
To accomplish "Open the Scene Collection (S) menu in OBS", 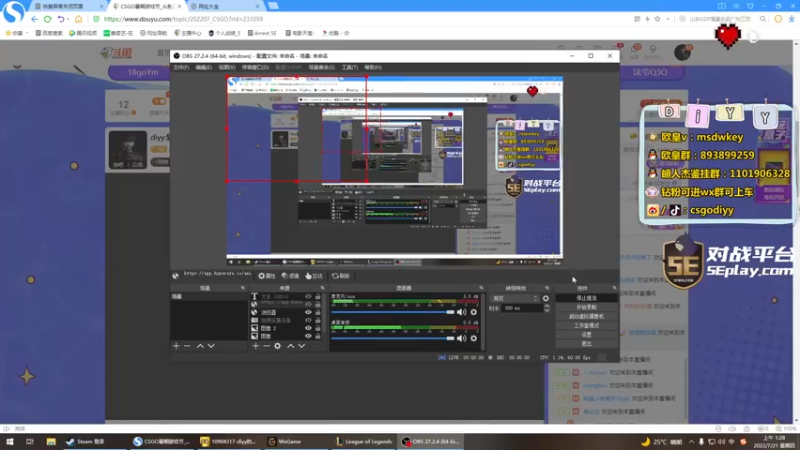I will pos(321,67).
